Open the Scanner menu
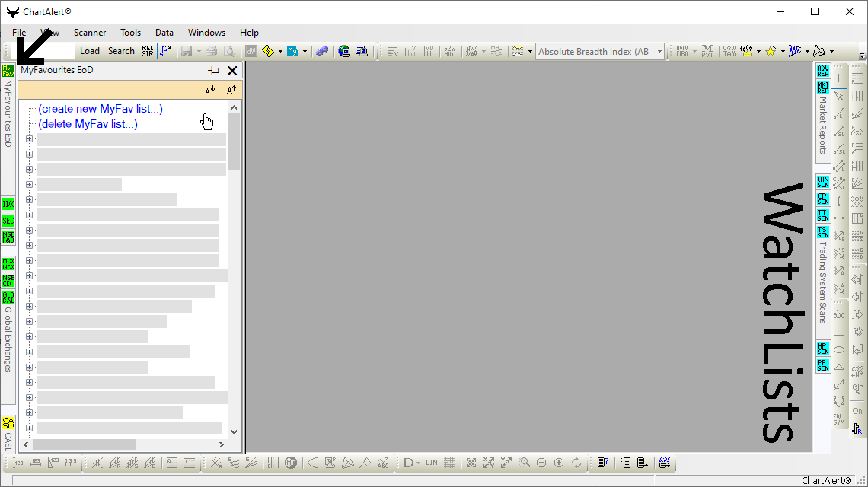Screen dimensions: 868x487 [x=90, y=33]
